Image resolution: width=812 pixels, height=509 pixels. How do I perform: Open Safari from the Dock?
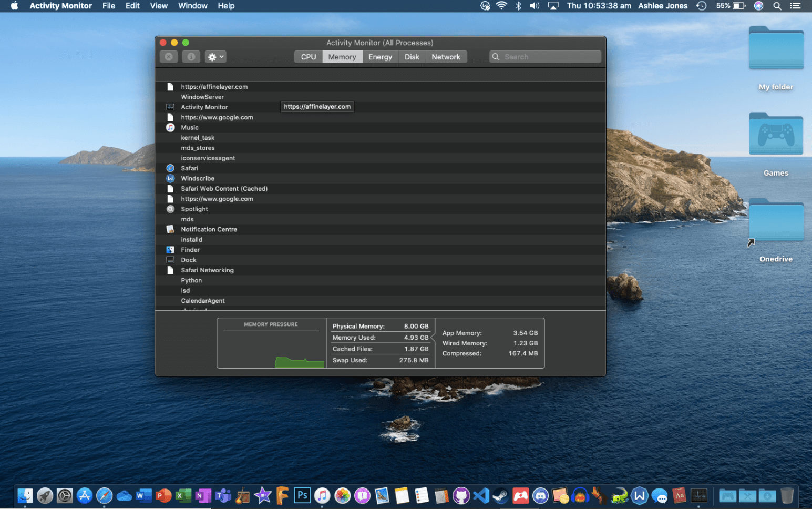tap(105, 495)
